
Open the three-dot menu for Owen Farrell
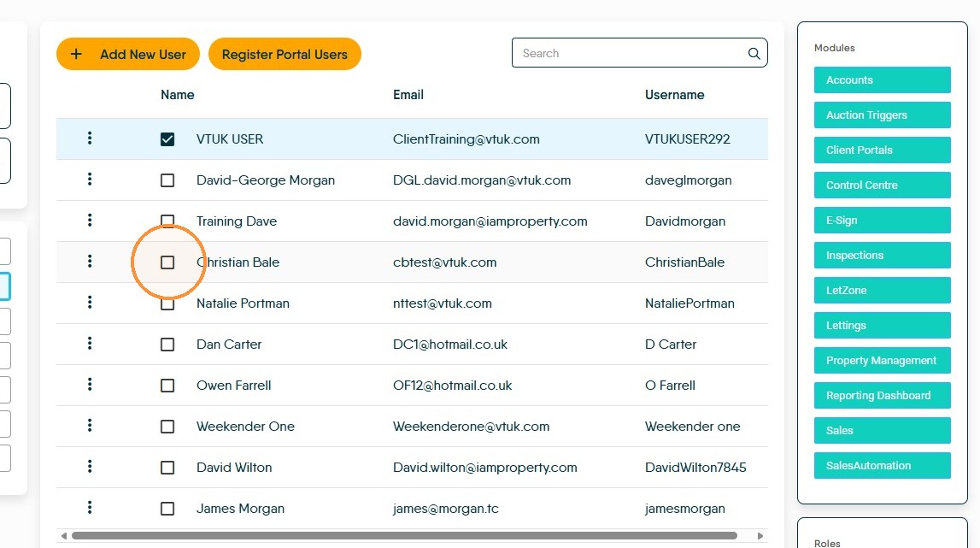(90, 384)
